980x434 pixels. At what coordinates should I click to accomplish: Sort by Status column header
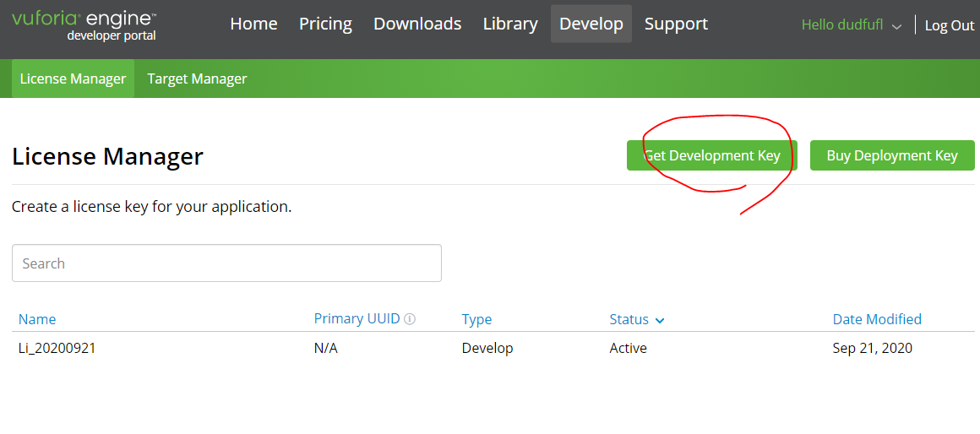click(629, 319)
